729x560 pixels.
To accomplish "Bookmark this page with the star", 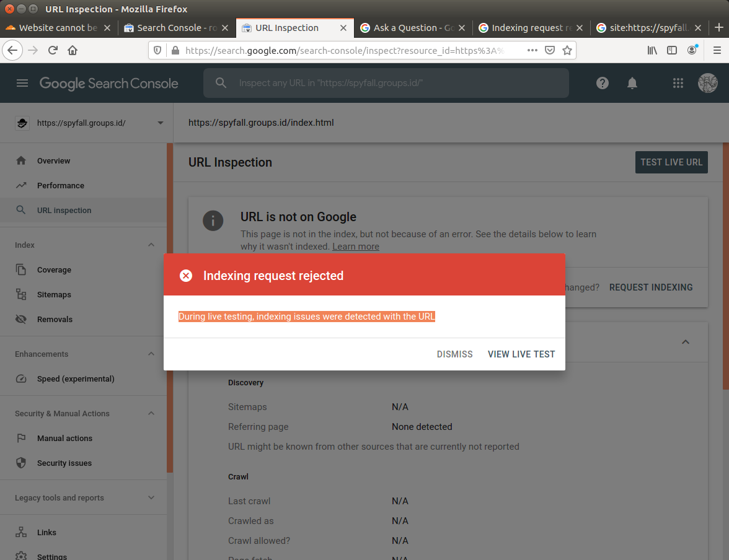I will click(x=567, y=50).
